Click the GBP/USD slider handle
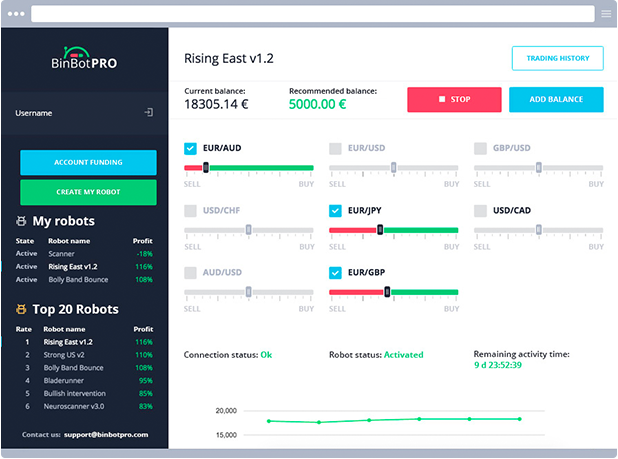The height and width of the screenshot is (459, 618). coord(538,167)
